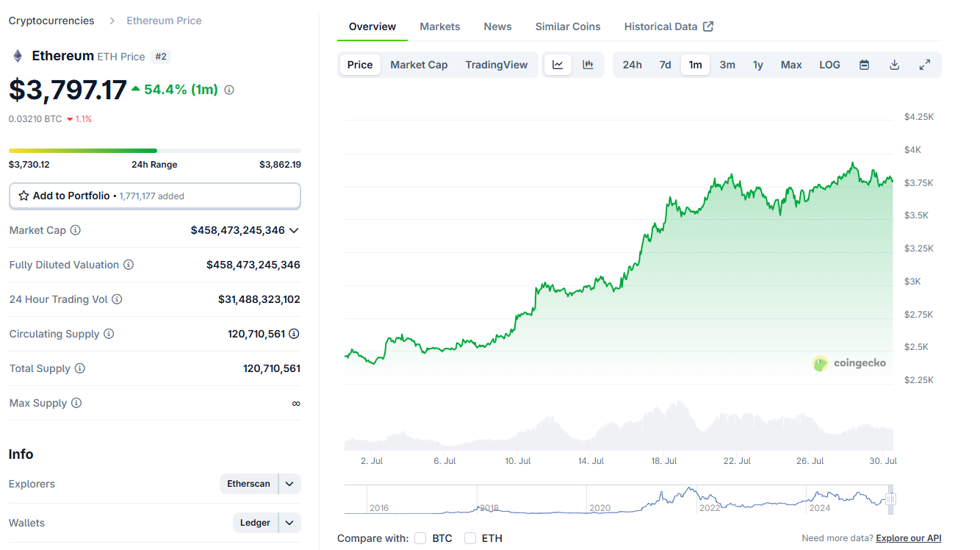Go to Cryptocurrencies breadcrumb

pyautogui.click(x=51, y=21)
